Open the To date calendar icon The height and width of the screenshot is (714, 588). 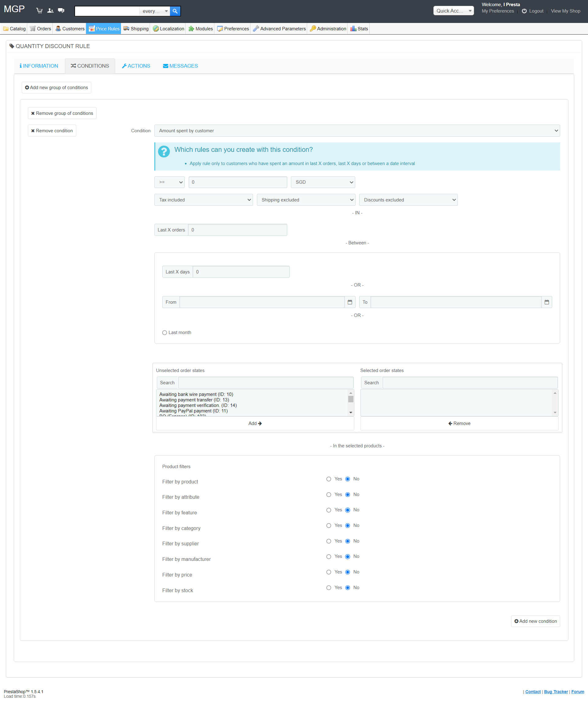pos(546,302)
